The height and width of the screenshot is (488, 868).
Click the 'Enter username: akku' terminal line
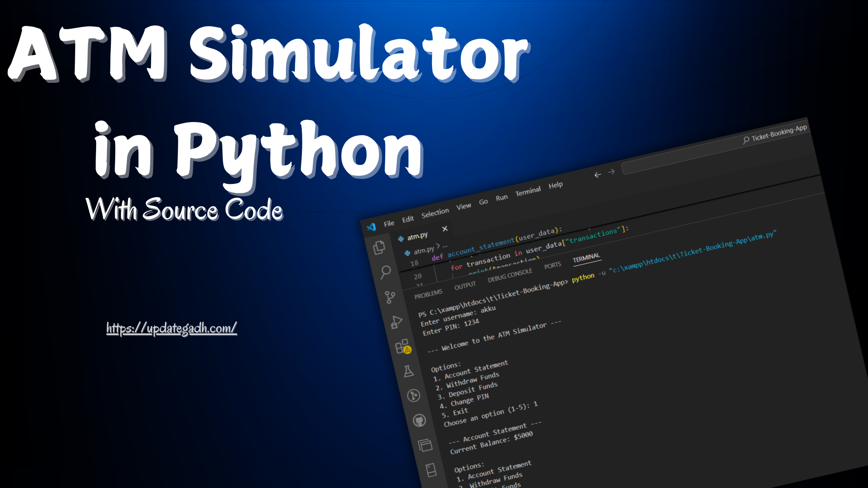coord(458,316)
